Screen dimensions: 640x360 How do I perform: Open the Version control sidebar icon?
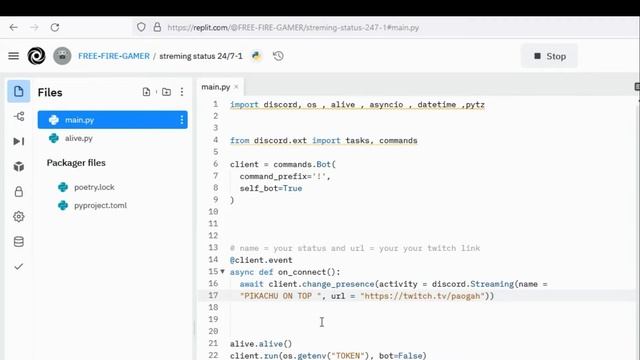(x=19, y=116)
